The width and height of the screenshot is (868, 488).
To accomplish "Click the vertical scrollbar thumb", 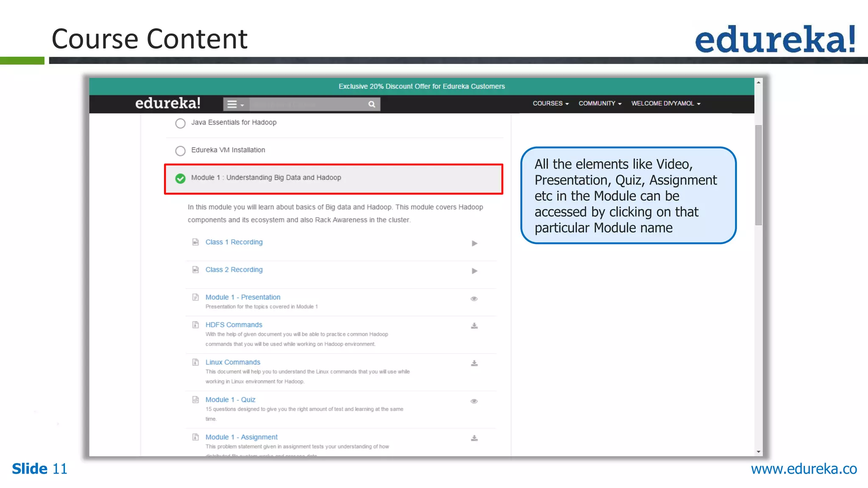I will point(758,175).
